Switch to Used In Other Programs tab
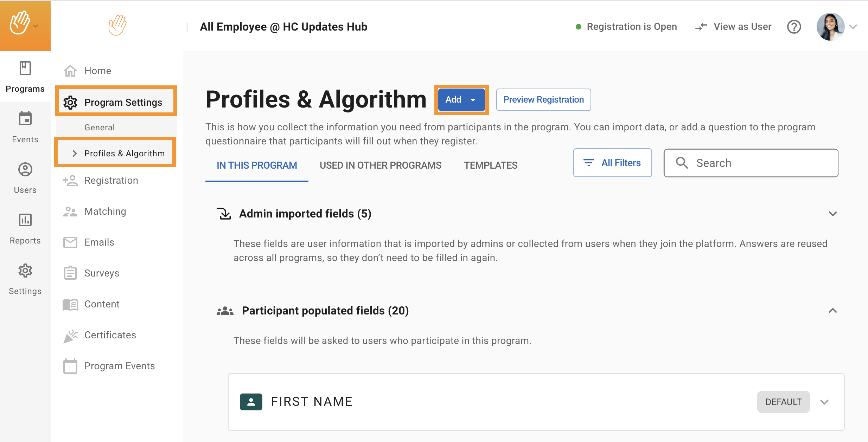Screen dimensions: 868x442 pyautogui.click(x=380, y=165)
